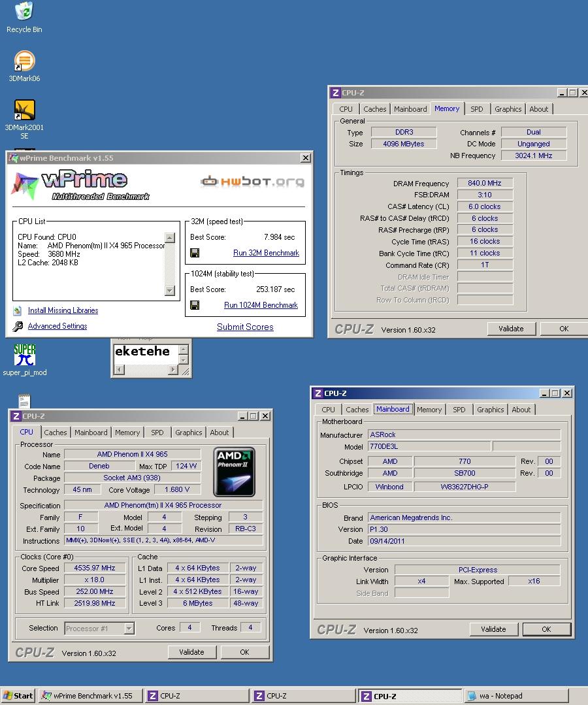
Task: Open the Caches tab in the Memory CPU-Z window
Action: [374, 109]
